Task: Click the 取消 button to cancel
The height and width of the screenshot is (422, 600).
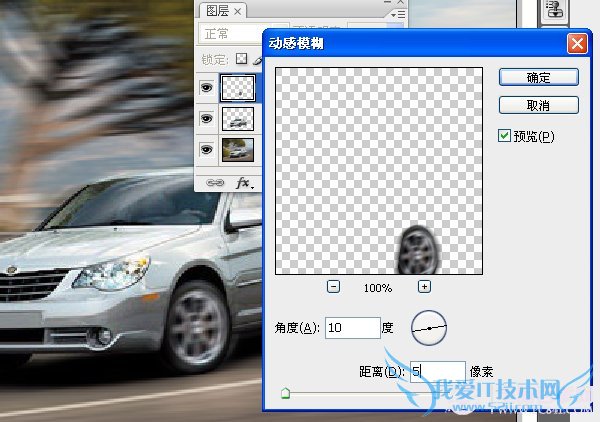Action: [x=538, y=105]
